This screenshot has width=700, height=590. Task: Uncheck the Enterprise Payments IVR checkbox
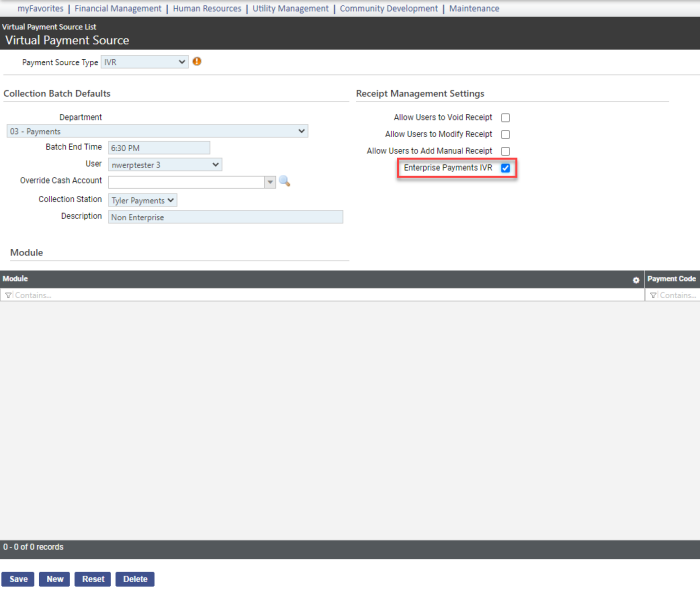coord(506,168)
